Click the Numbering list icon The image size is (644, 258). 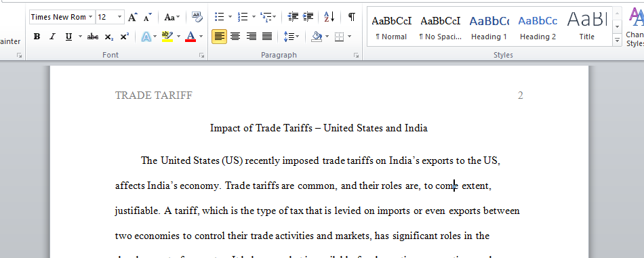(243, 17)
